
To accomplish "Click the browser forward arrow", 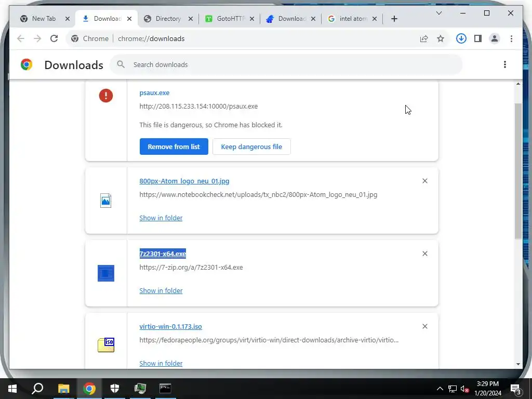I will tap(37, 38).
